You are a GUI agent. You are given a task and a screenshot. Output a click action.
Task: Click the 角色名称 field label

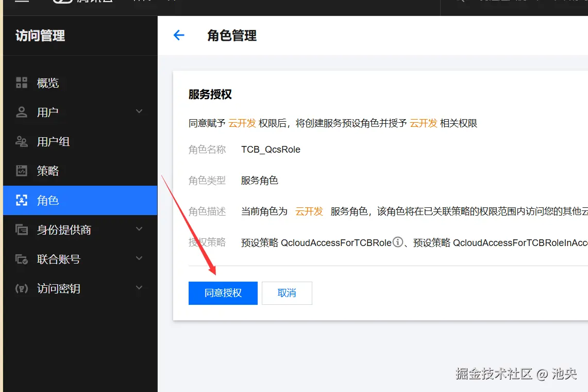(207, 150)
